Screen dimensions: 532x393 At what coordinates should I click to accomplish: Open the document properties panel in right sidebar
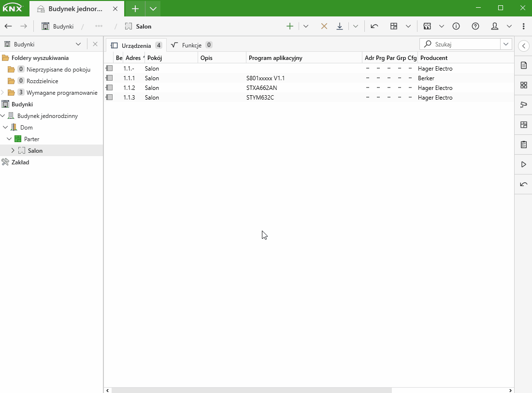click(523, 65)
